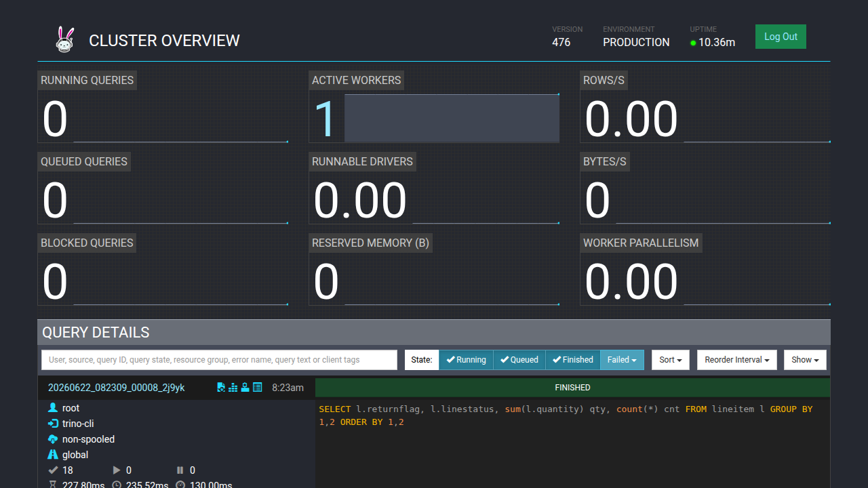Click the CLUSTER OVERVIEW title
The height and width of the screenshot is (488, 868).
(x=164, y=40)
